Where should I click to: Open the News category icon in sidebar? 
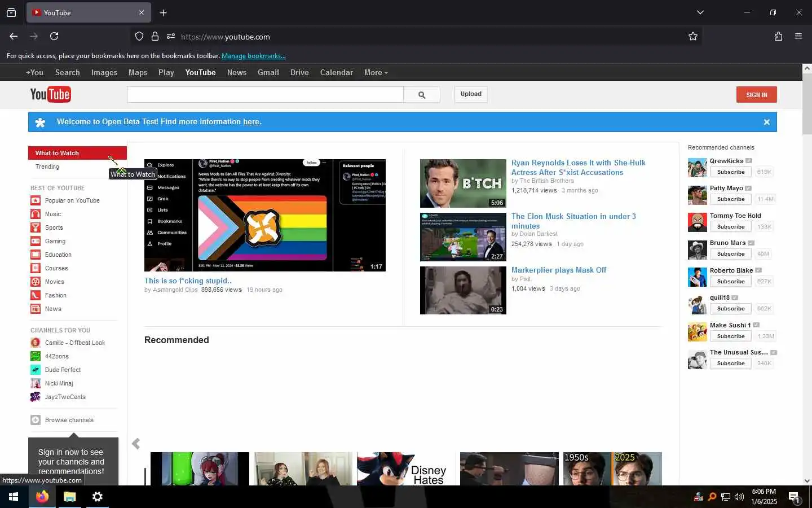[35, 309]
